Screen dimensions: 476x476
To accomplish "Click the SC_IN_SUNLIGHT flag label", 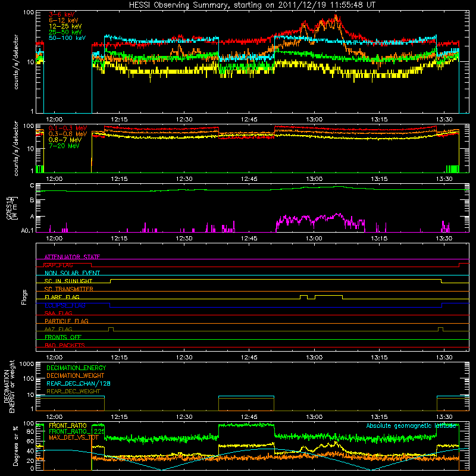I will pos(68,281).
